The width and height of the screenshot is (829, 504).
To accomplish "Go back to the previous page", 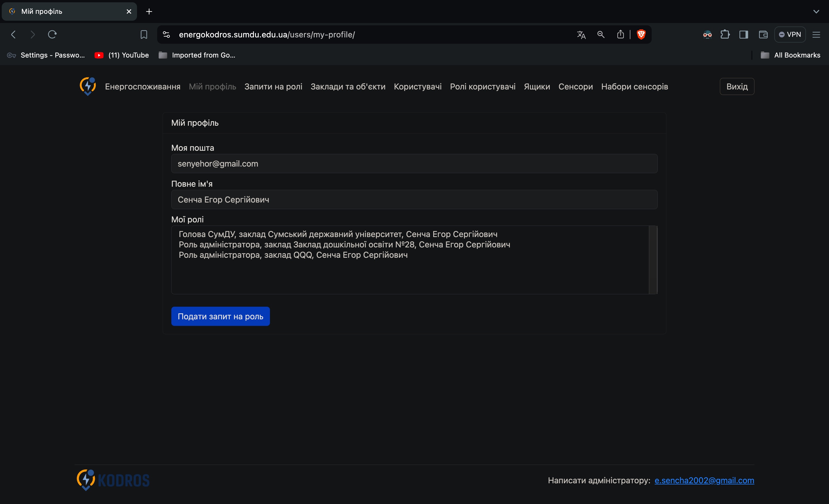I will coord(14,34).
